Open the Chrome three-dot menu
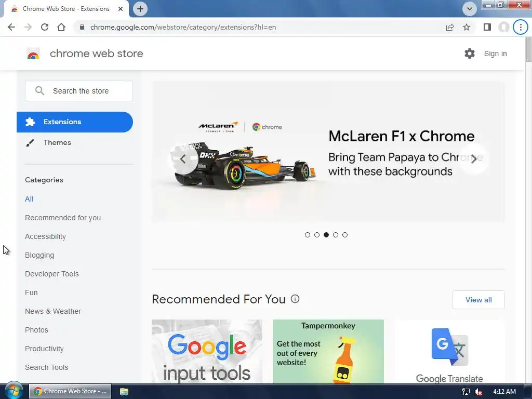Screen dimensions: 532x399 521,27
